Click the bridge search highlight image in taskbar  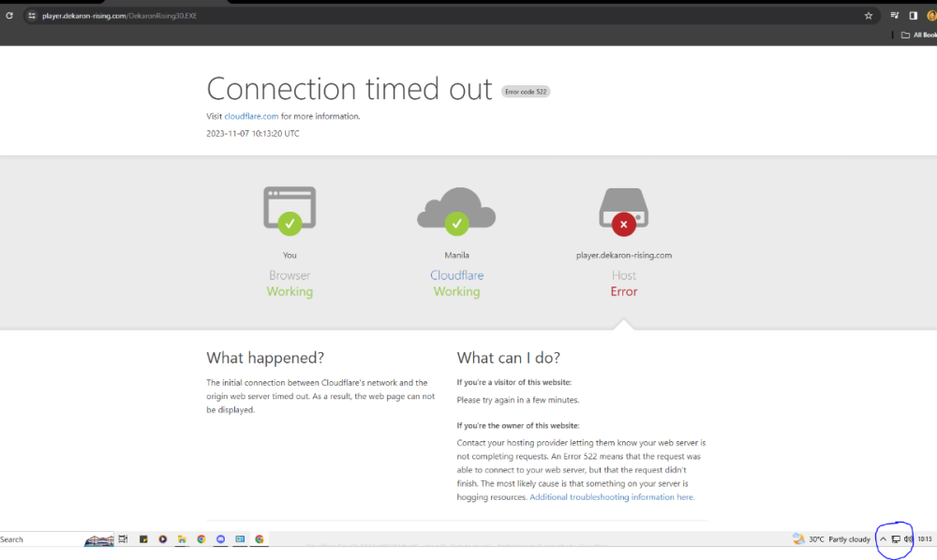point(99,539)
